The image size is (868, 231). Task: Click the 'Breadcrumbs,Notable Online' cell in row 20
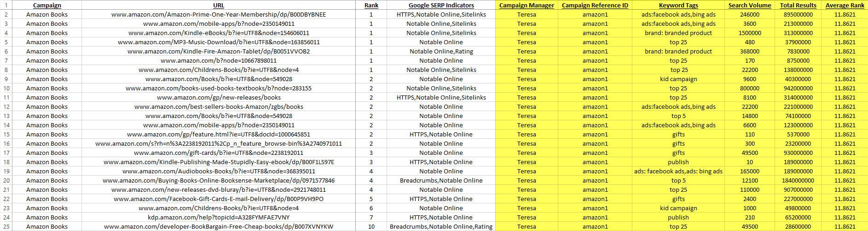pyautogui.click(x=441, y=180)
